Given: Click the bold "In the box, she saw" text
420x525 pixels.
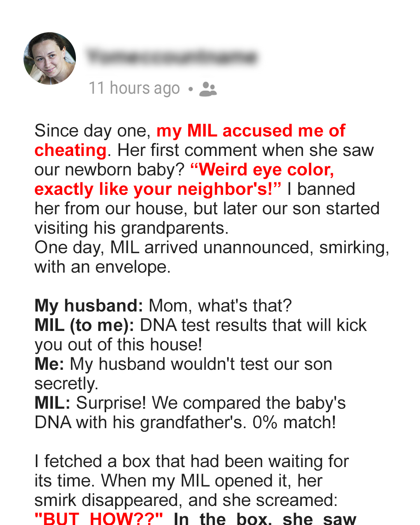Looking at the screenshot, I should (x=264, y=519).
